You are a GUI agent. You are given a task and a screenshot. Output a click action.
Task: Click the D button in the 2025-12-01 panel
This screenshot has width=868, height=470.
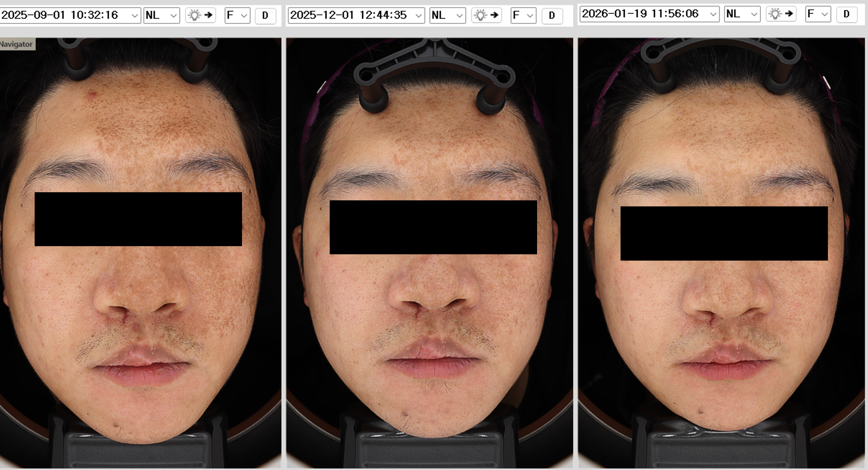[552, 15]
